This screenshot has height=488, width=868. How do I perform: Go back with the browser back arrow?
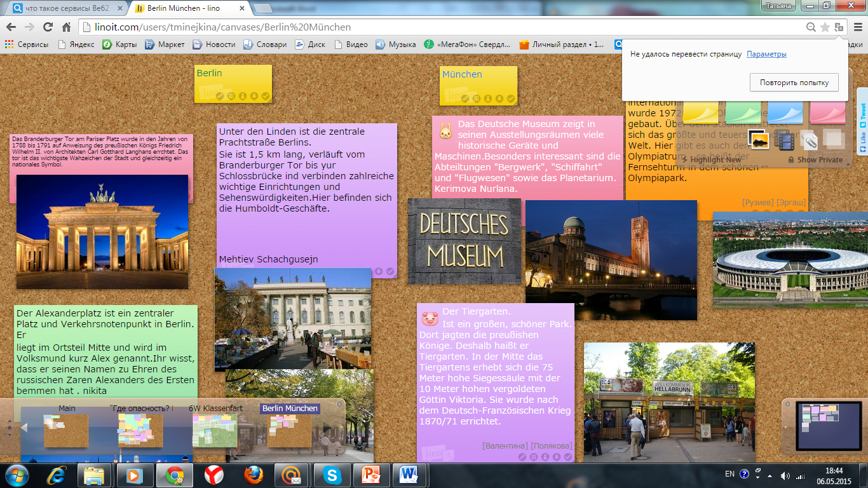11,27
